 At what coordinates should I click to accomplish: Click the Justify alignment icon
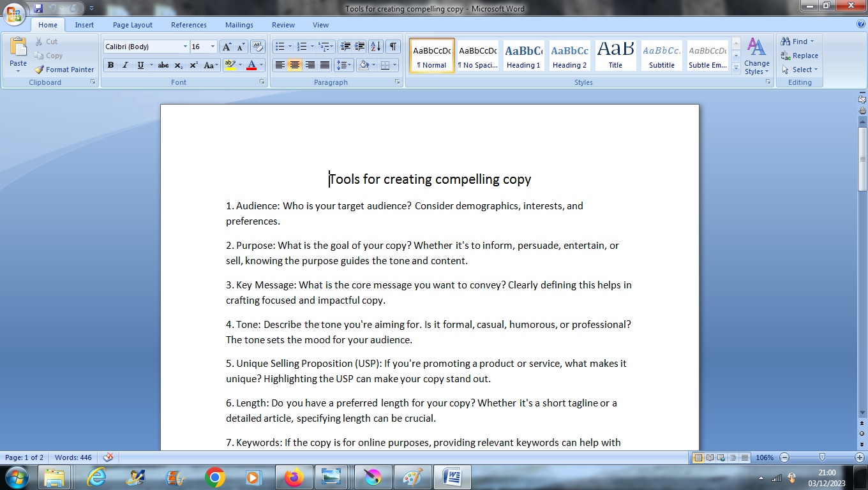325,65
